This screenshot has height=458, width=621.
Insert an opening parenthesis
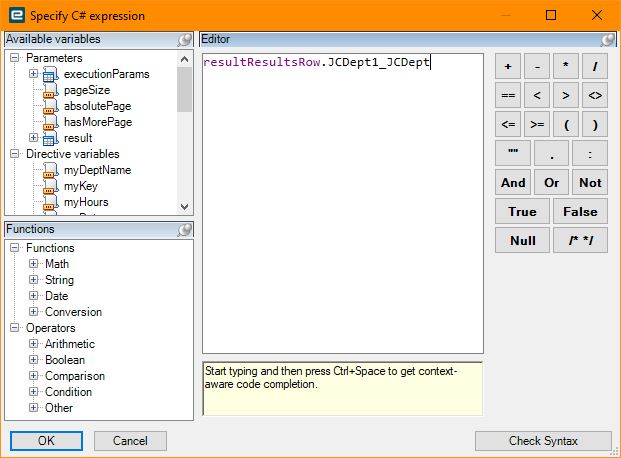[x=566, y=124]
